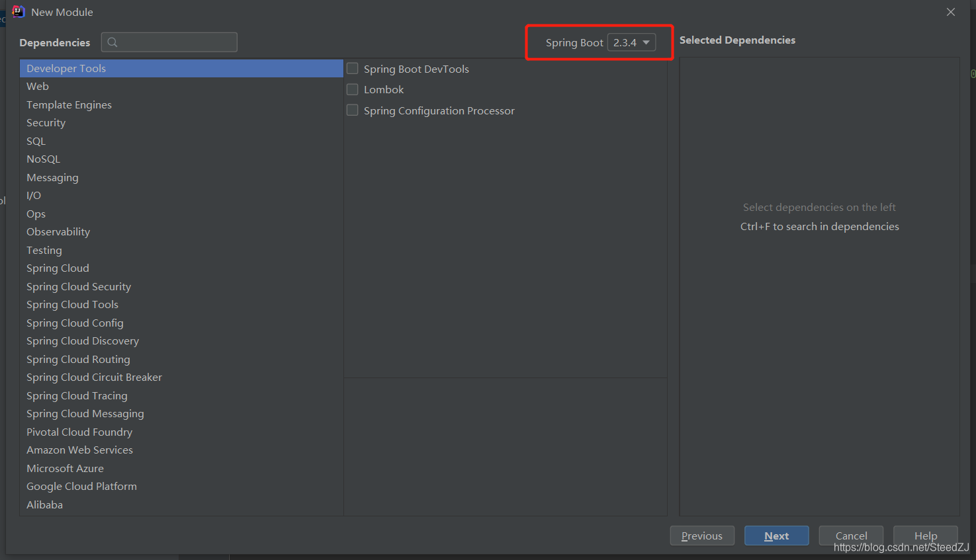Screen dimensions: 976x560
Task: Open the Messaging category
Action: (181, 178)
